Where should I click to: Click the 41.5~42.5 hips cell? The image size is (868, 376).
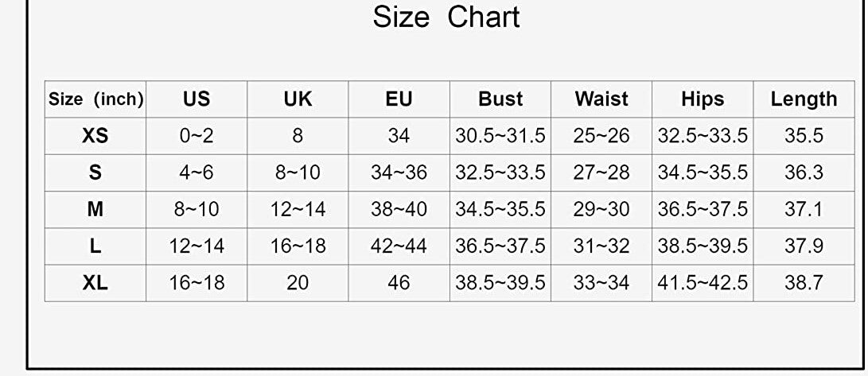point(703,283)
